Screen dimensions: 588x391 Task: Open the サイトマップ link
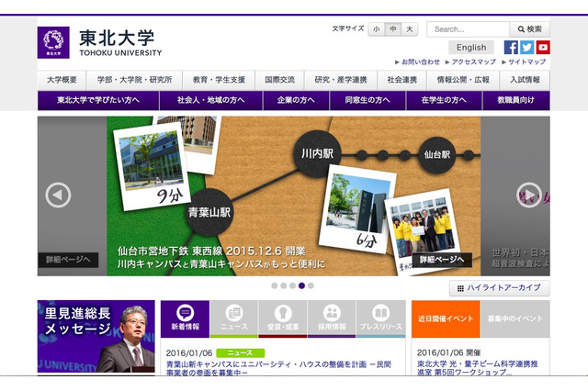pyautogui.click(x=526, y=61)
